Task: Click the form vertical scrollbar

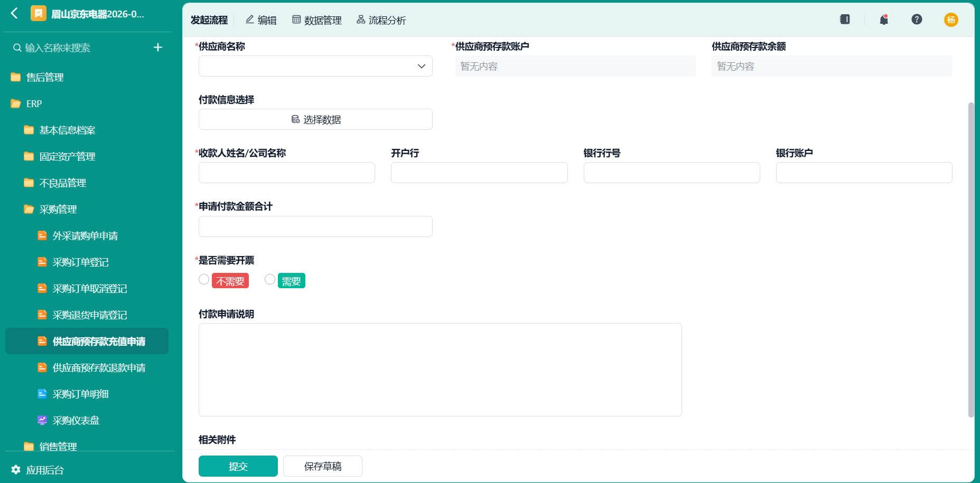Action: (x=971, y=260)
